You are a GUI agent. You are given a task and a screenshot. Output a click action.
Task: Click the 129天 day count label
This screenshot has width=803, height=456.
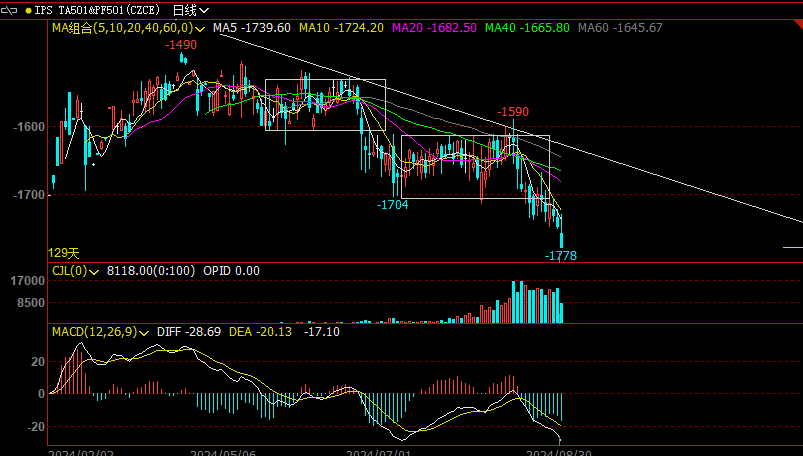(x=63, y=254)
